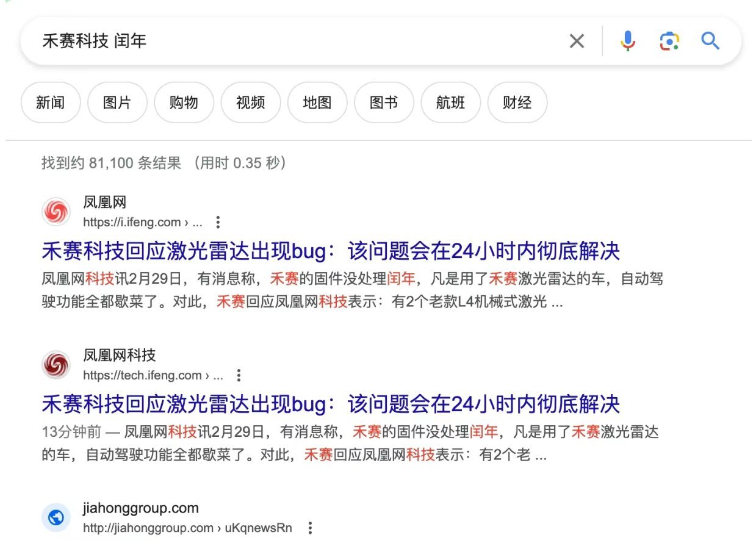
Task: Open the tech.ifeng.com 禾赛科技回应激光雷达 headline link
Action: [x=331, y=404]
